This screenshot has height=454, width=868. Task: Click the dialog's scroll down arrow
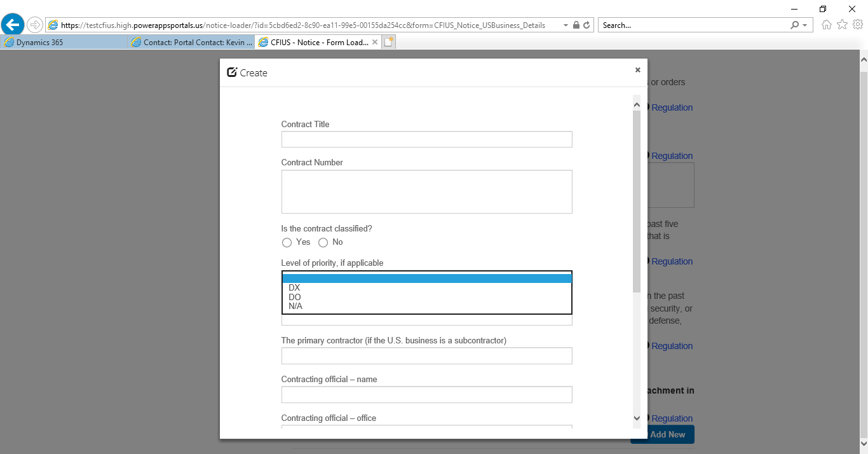click(x=637, y=418)
